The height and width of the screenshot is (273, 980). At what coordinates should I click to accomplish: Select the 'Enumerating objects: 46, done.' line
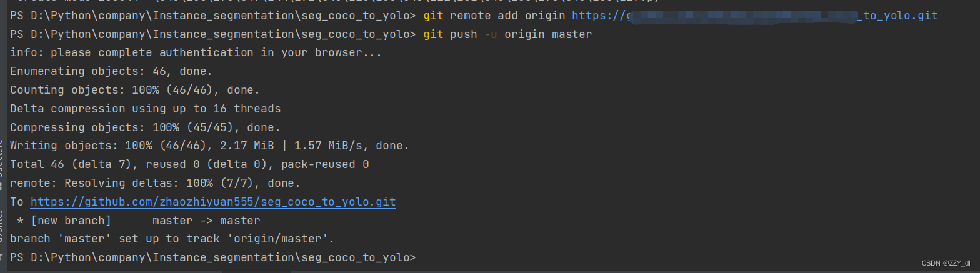coord(111,71)
